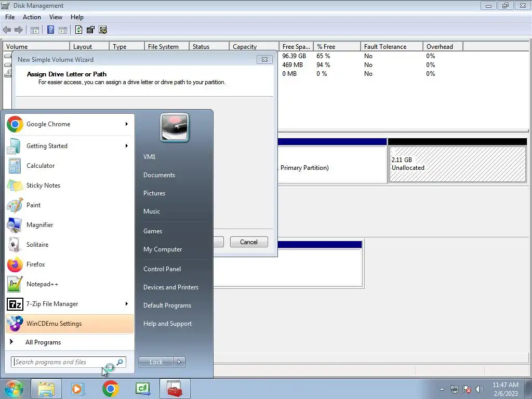The height and width of the screenshot is (399, 532).
Task: Sort by Fault Tolerance column header
Action: click(x=392, y=46)
